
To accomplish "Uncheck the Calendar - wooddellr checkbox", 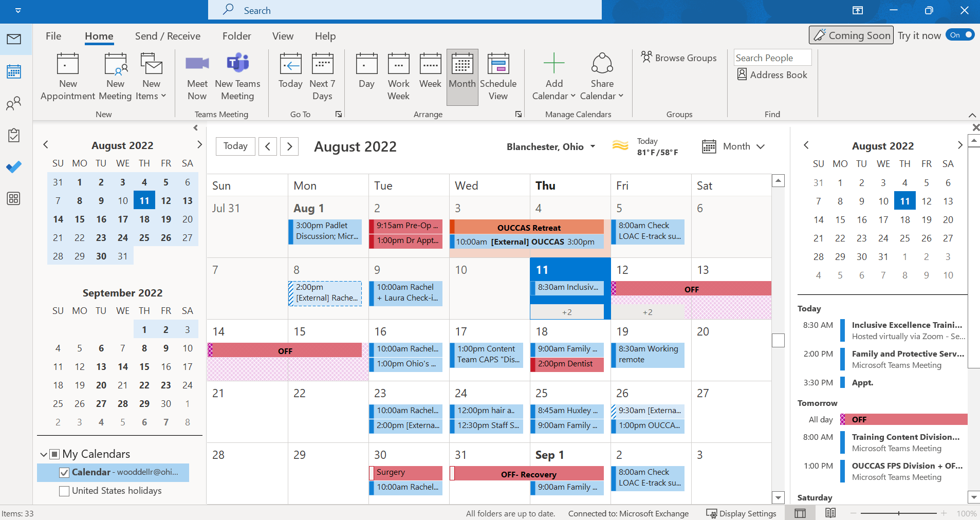I will tap(64, 472).
